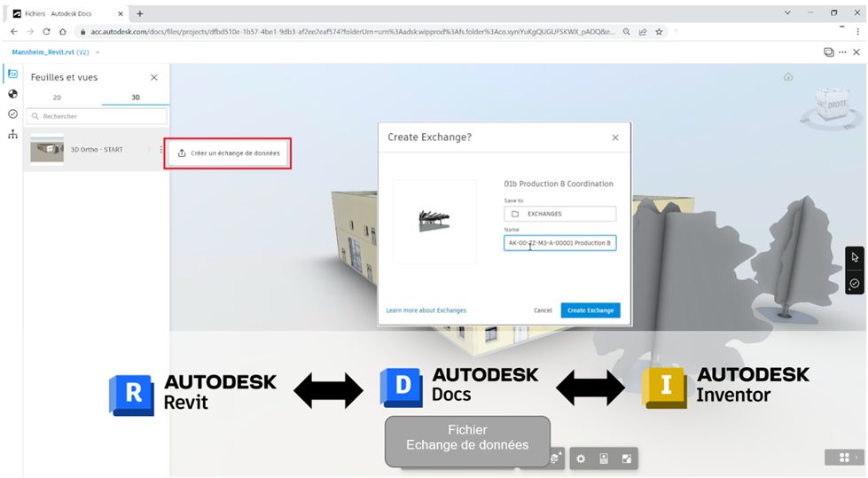This screenshot has width=868, height=478.
Task: Toggle fullscreen icon in viewer toolbar
Action: [626, 458]
